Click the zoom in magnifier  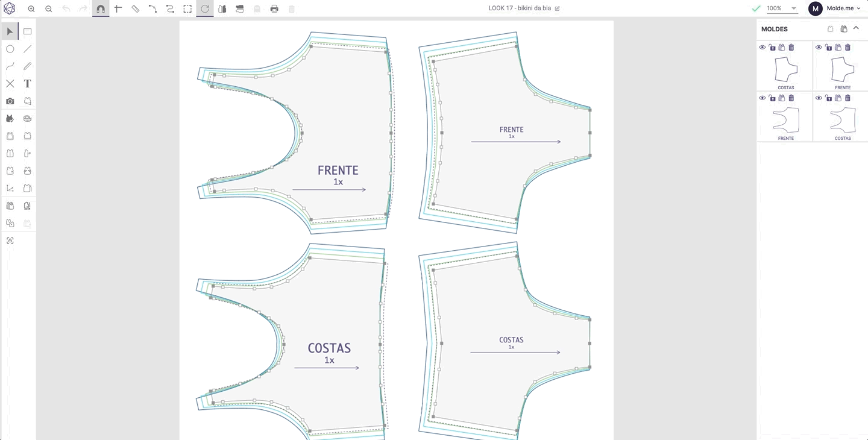pyautogui.click(x=31, y=9)
